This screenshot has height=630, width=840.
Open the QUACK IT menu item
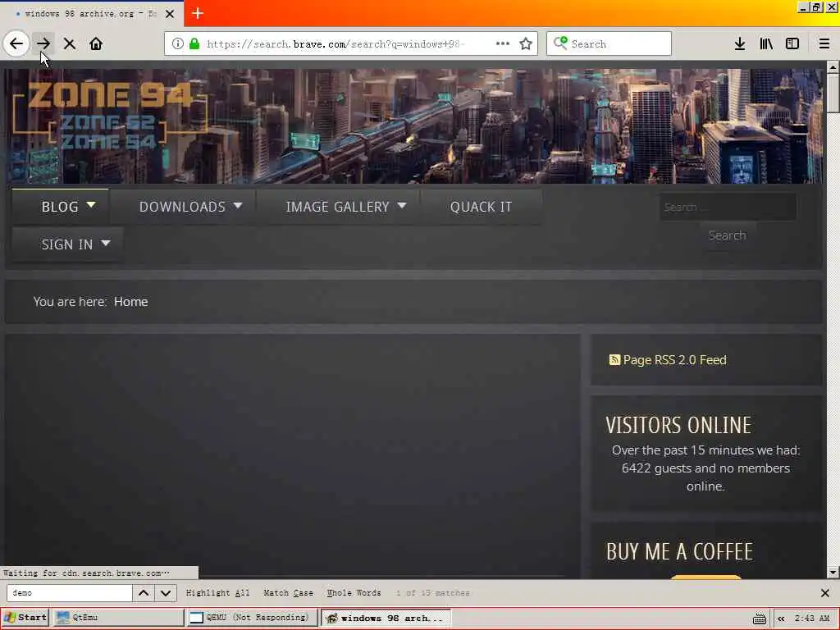click(x=481, y=207)
